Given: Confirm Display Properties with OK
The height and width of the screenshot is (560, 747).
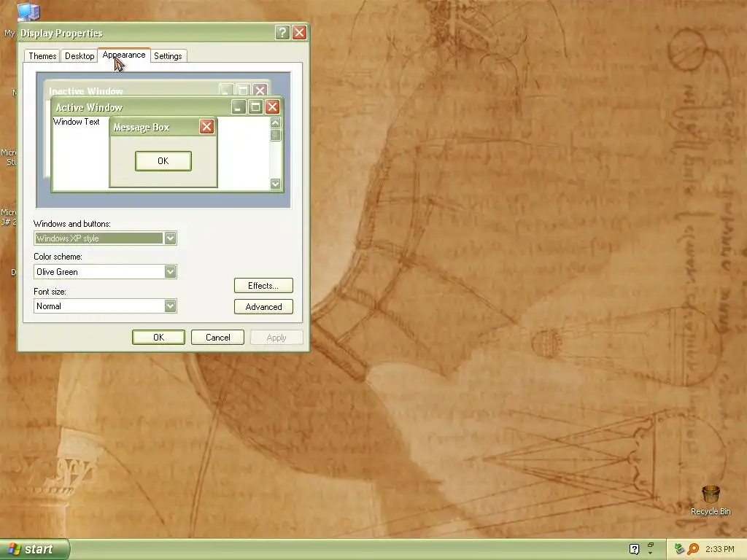Looking at the screenshot, I should tap(158, 337).
